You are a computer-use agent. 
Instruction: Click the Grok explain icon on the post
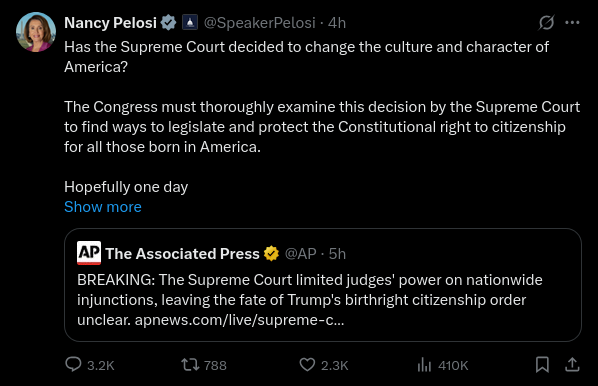546,23
